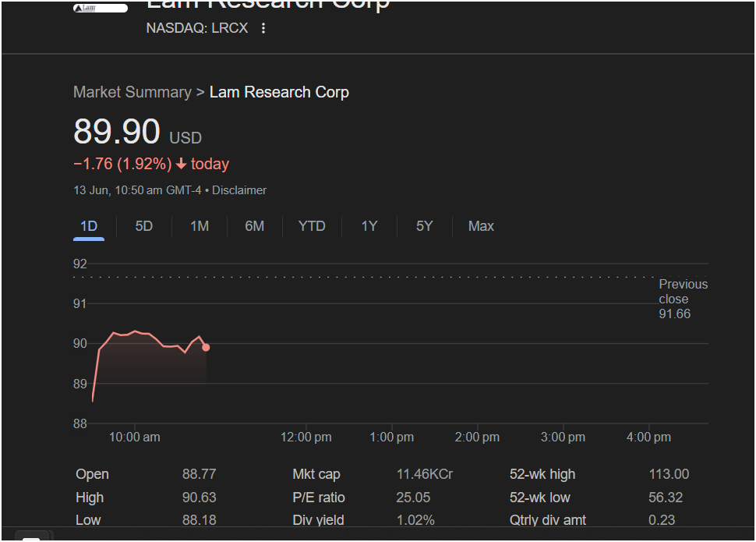Click the 52-wk high value 113.00
Image resolution: width=756 pixels, height=542 pixels.
[x=669, y=474]
